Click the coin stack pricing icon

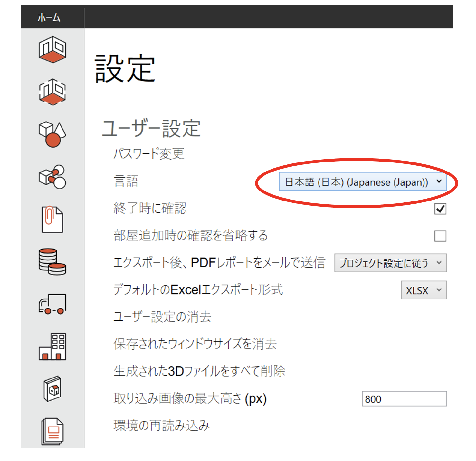[x=52, y=261]
